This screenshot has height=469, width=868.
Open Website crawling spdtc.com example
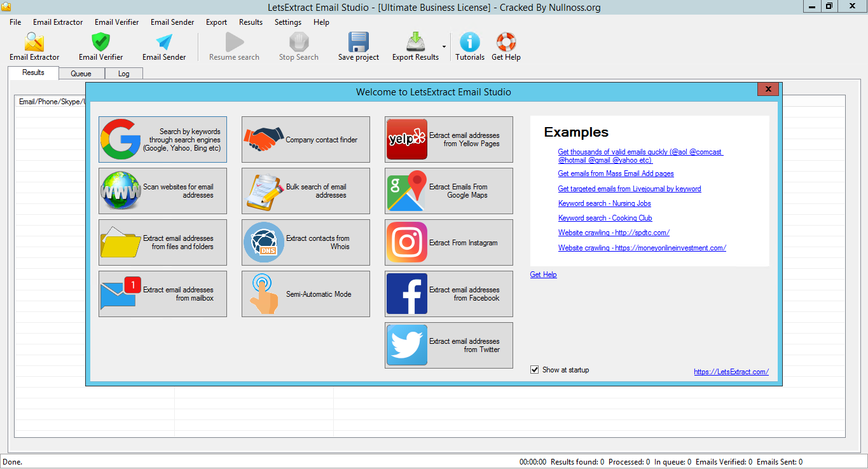[x=614, y=233]
